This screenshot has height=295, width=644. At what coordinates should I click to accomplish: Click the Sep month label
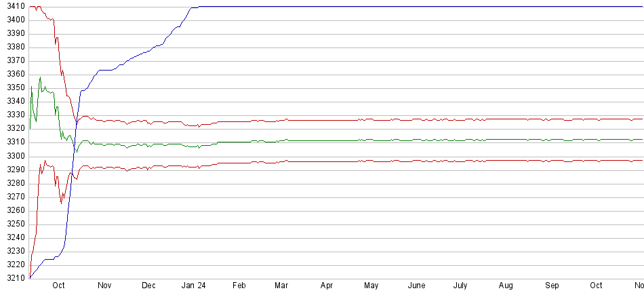[552, 286]
